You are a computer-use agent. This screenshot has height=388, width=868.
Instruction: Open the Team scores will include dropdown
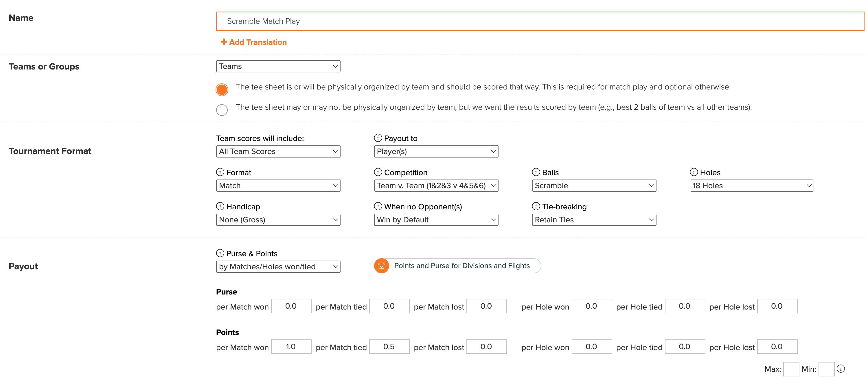coord(278,151)
